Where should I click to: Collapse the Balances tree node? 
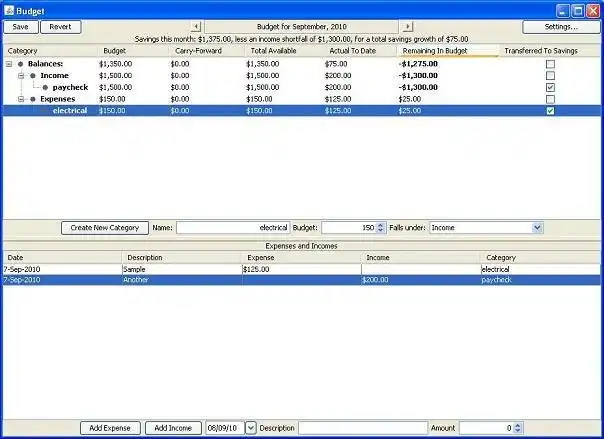(x=9, y=64)
